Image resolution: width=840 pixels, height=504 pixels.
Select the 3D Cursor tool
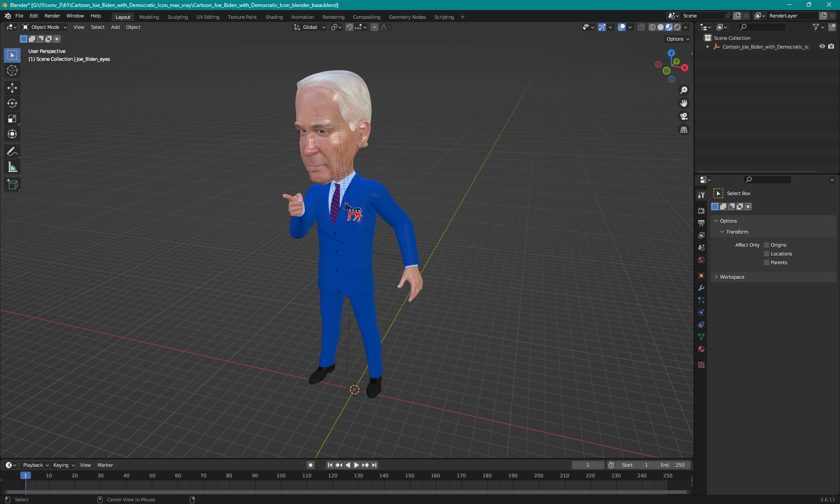click(x=12, y=70)
